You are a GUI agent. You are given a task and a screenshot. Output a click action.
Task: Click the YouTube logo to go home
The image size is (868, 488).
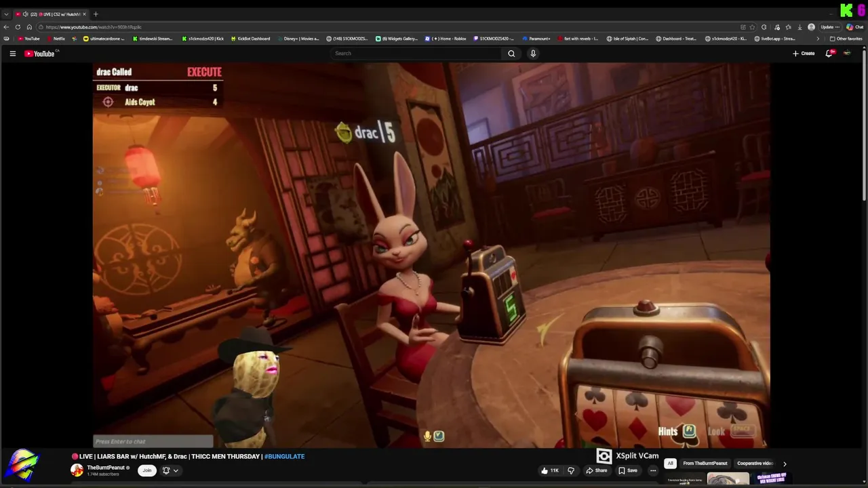click(x=39, y=54)
